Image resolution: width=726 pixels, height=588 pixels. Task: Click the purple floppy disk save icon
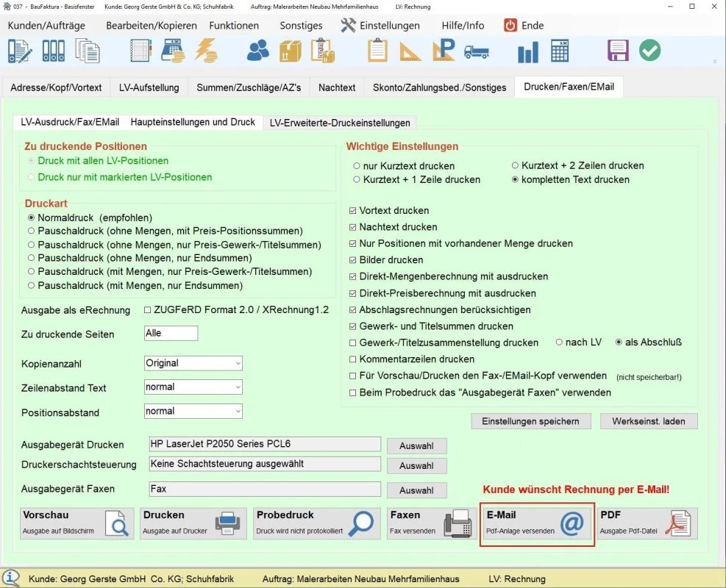[x=618, y=51]
